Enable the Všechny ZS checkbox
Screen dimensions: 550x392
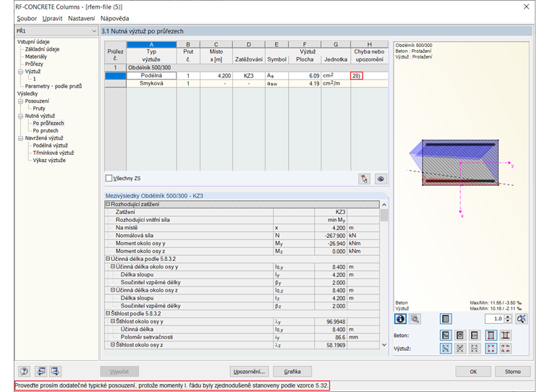(x=109, y=178)
